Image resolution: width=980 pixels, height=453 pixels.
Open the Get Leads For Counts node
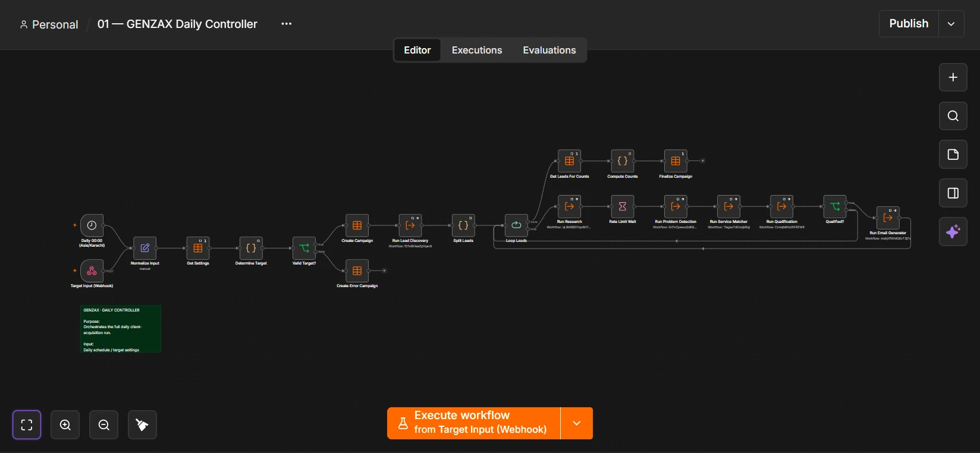[569, 161]
